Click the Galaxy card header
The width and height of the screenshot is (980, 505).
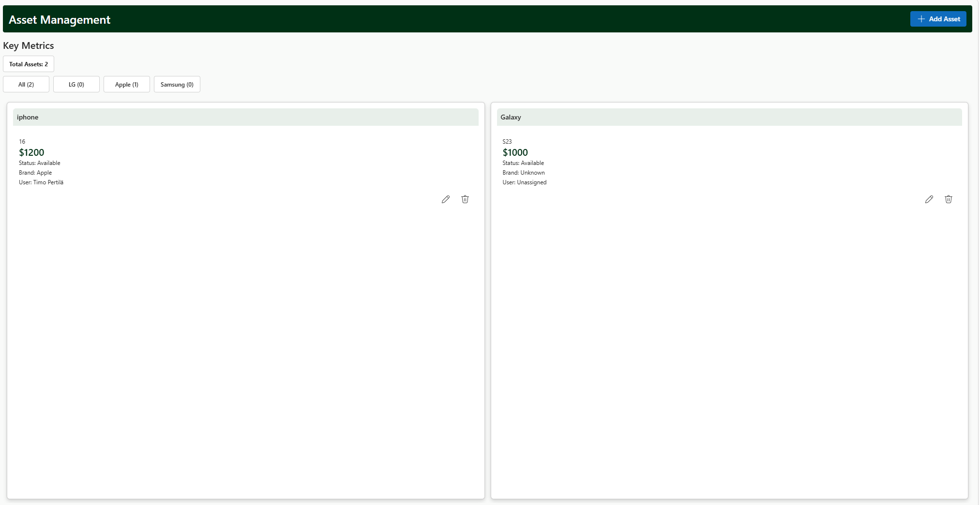729,117
